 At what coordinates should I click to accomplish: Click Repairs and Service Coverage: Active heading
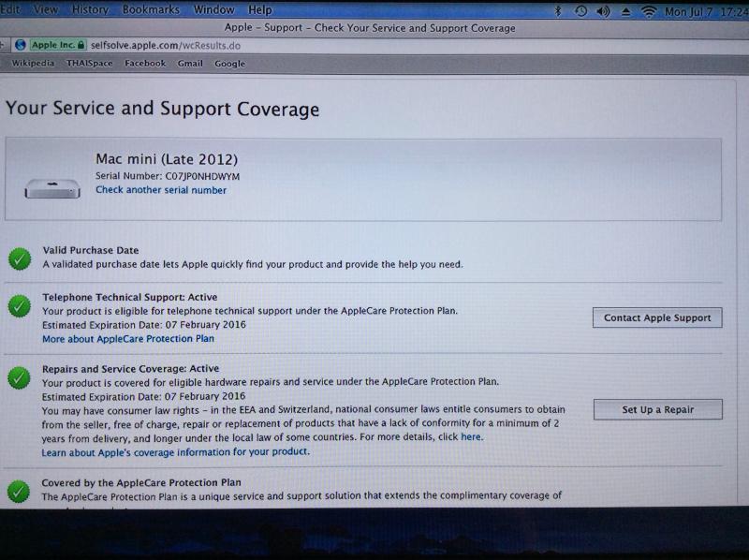pyautogui.click(x=130, y=368)
